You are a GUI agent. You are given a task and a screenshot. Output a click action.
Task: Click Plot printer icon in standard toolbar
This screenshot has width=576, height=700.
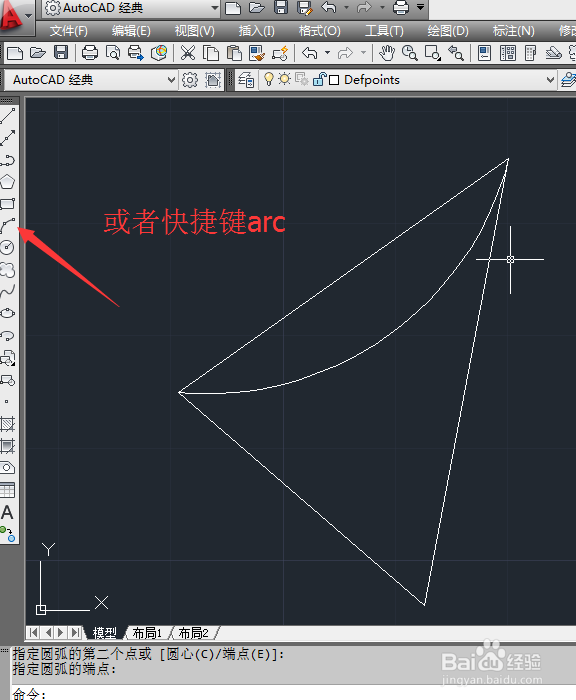click(90, 53)
